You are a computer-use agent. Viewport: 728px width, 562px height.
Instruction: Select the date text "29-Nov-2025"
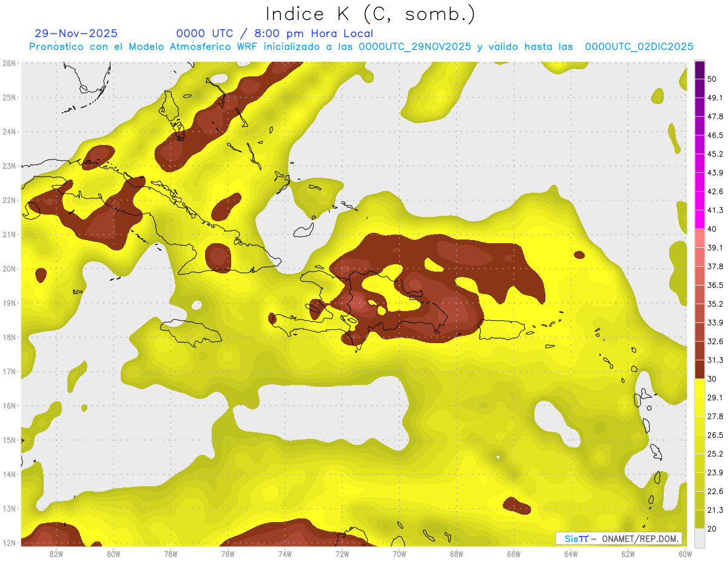[76, 33]
